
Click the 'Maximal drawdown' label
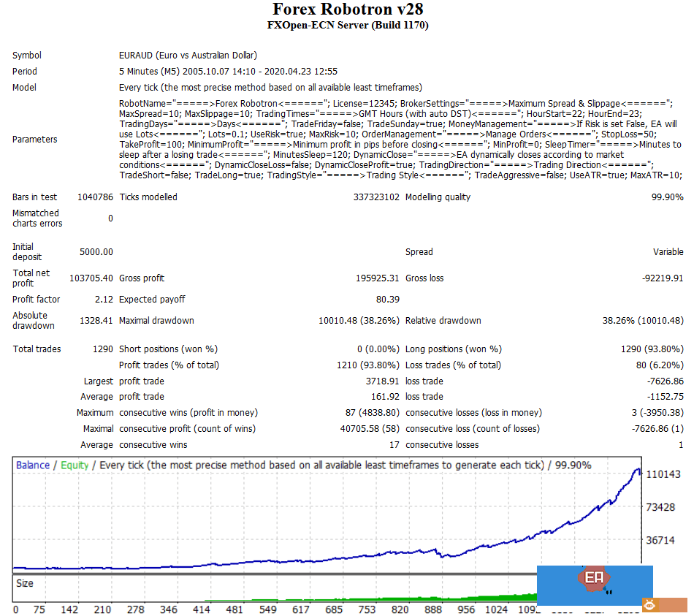156,321
